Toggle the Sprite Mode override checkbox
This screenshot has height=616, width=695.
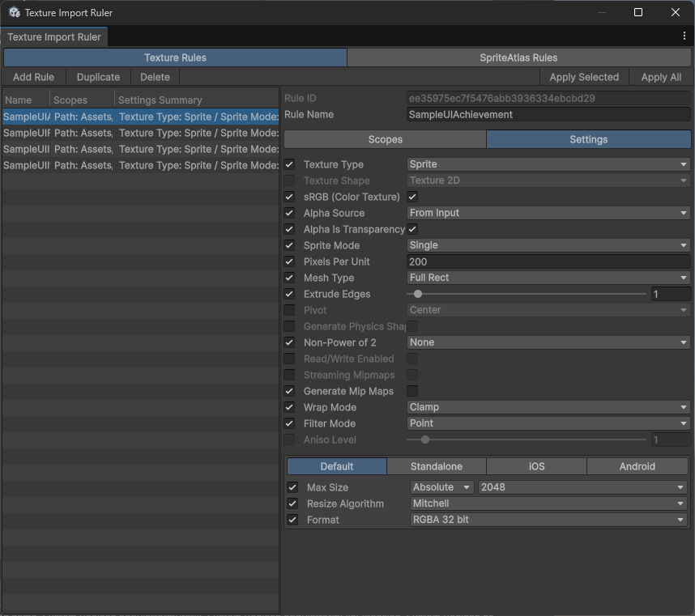289,245
